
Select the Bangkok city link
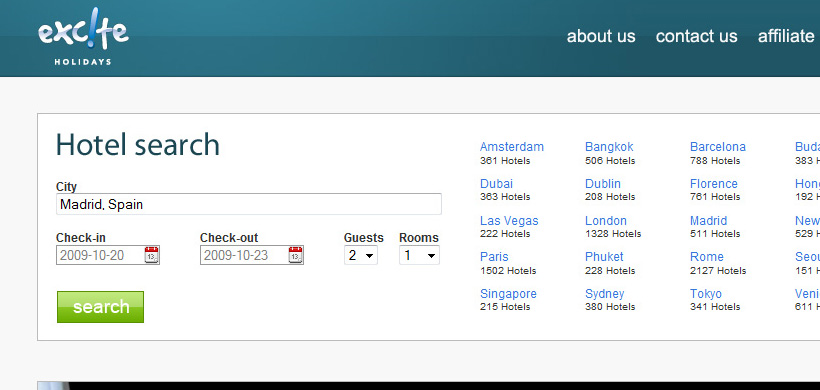pos(609,147)
